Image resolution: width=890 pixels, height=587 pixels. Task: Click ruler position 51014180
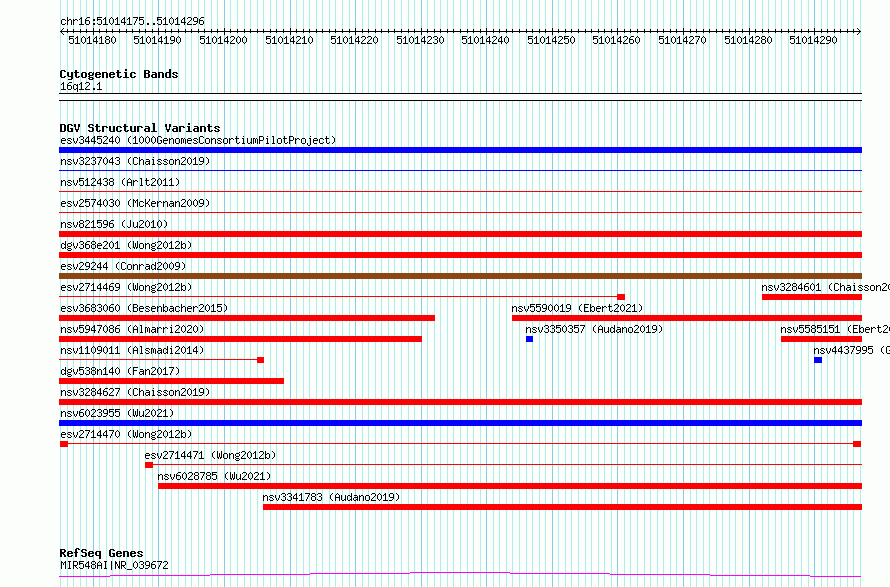tap(92, 40)
